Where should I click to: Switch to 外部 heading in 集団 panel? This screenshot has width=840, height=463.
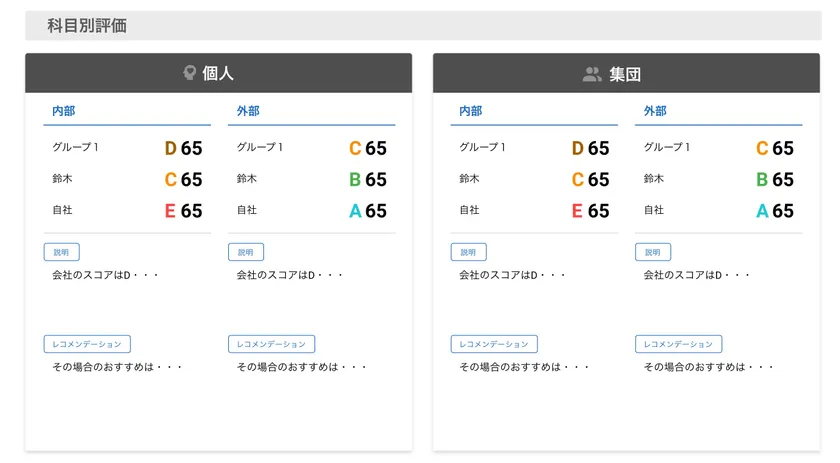pyautogui.click(x=655, y=111)
